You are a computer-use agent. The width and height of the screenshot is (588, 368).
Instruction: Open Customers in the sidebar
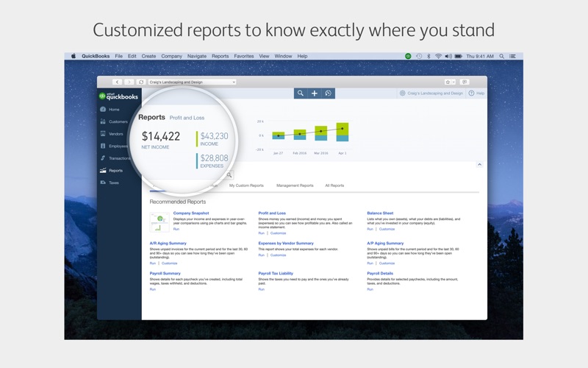pos(118,121)
